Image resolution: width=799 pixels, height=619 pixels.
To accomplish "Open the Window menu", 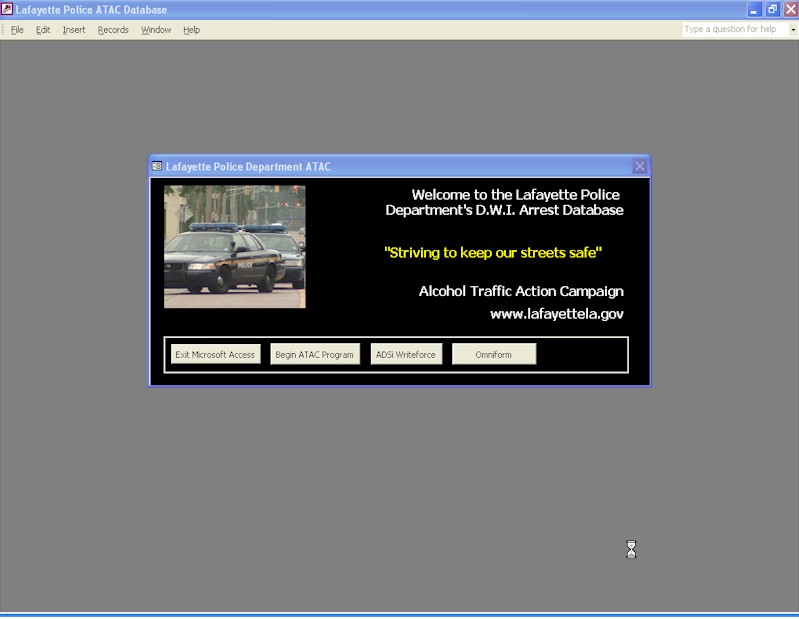I will pos(156,30).
